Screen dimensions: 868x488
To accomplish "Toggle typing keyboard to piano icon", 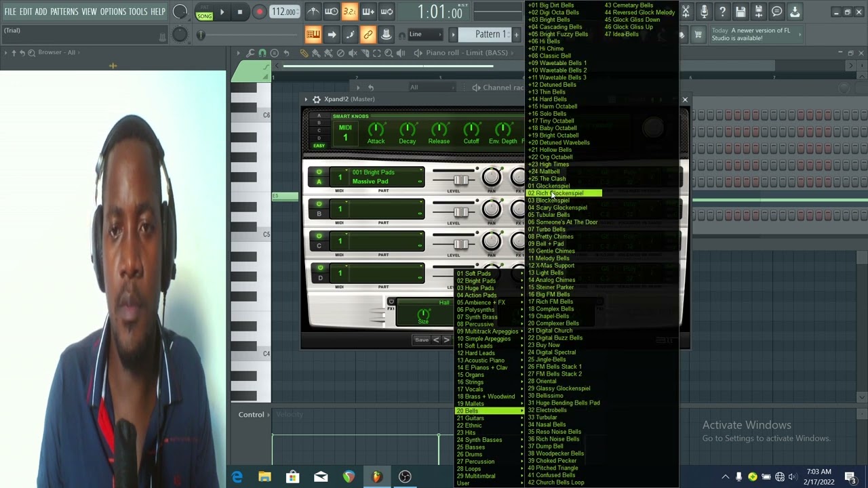I will [313, 35].
